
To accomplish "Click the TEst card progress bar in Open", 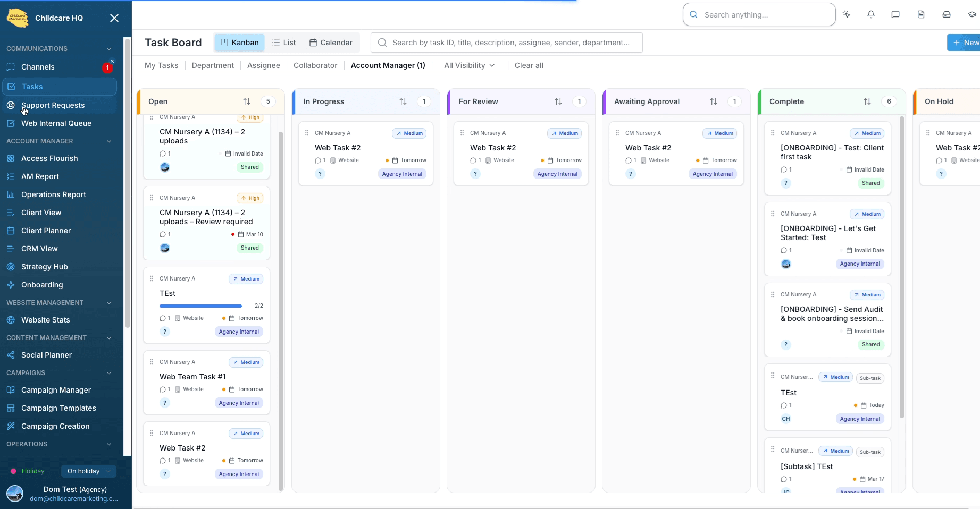I will (x=200, y=306).
